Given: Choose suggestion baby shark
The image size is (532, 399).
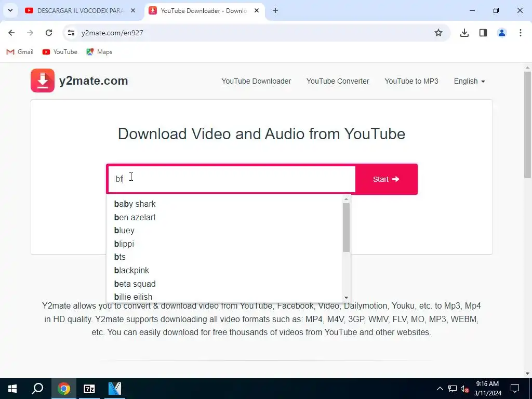Looking at the screenshot, I should click(x=224, y=204).
